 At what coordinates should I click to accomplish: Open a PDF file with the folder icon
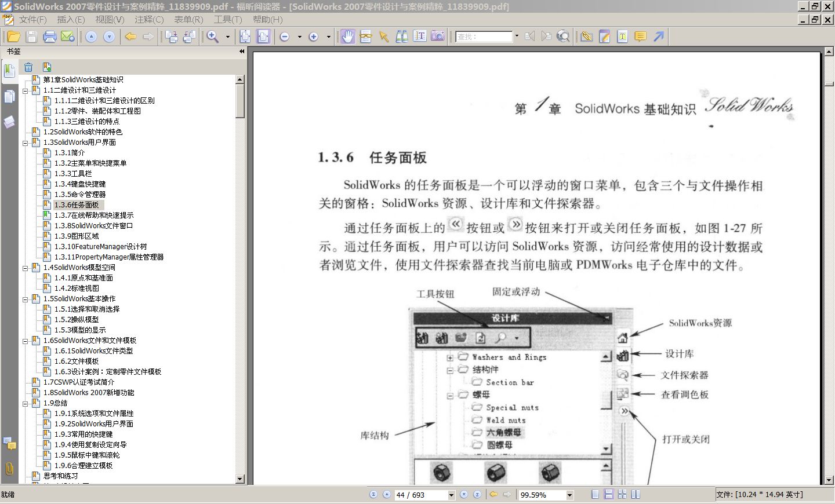point(13,36)
